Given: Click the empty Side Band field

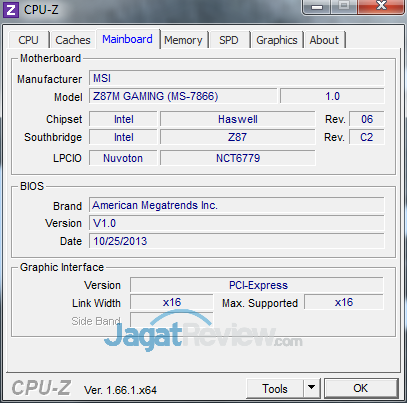Looking at the screenshot, I should coord(172,320).
